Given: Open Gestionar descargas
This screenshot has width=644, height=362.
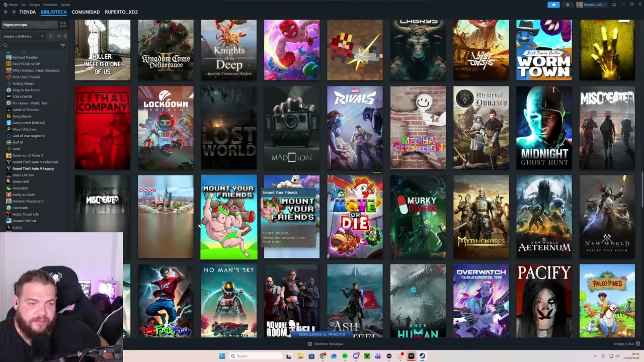Looking at the screenshot, I should coord(326,344).
